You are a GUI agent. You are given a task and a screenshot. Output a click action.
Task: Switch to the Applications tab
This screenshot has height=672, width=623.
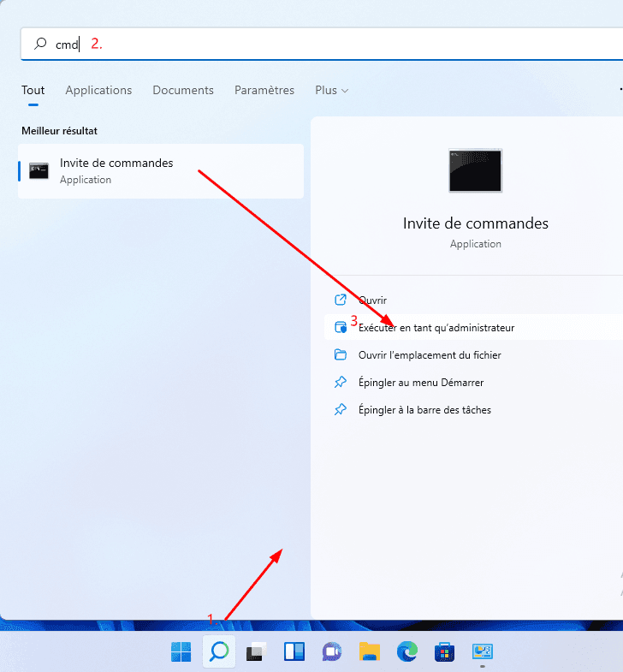pos(98,91)
